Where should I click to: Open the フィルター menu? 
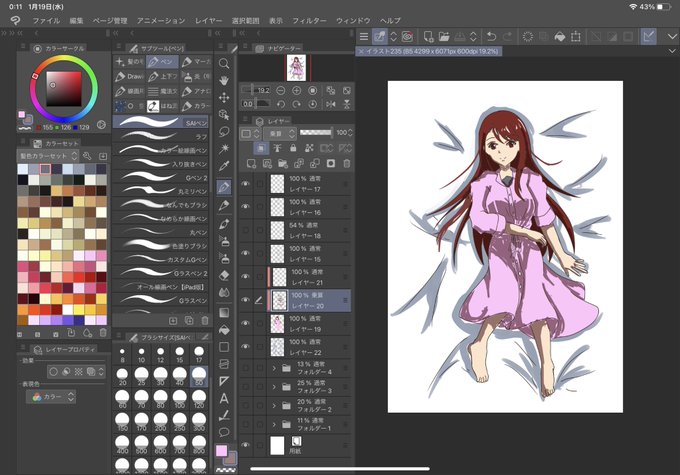[309, 20]
